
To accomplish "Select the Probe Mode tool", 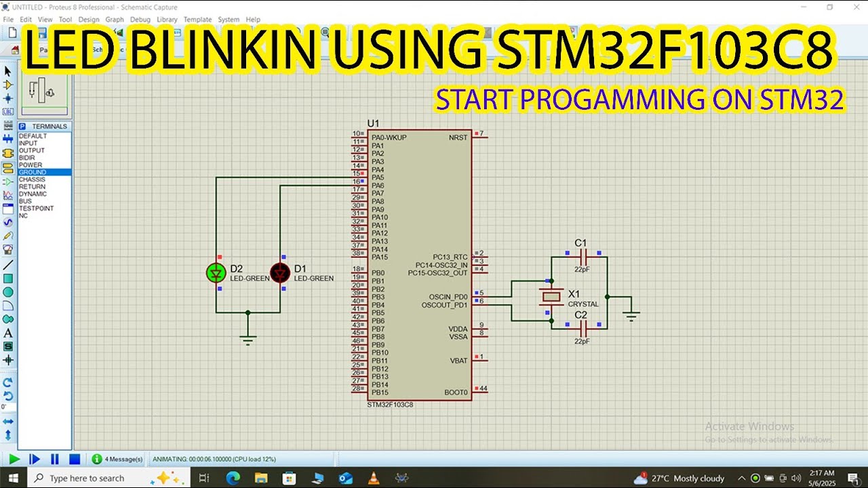I will point(8,235).
